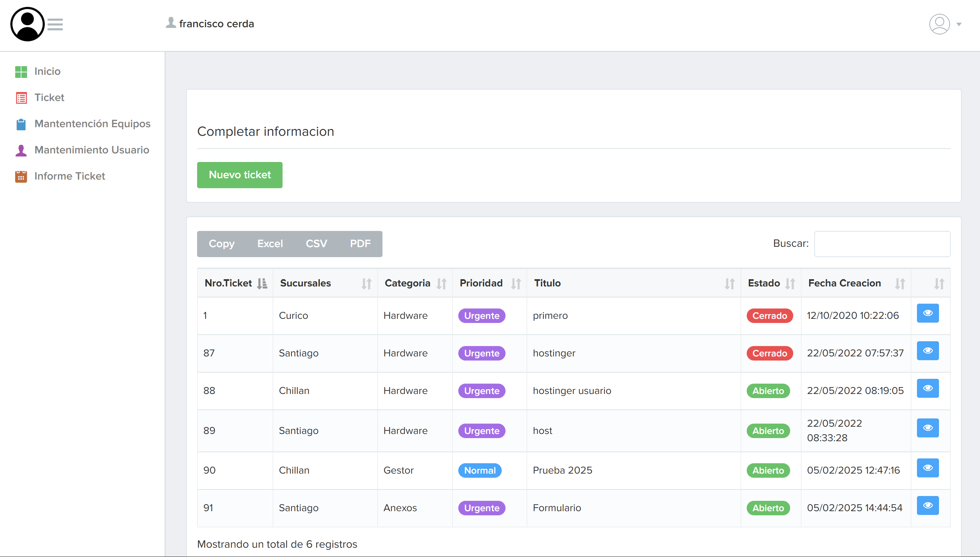Image resolution: width=980 pixels, height=557 pixels.
Task: Open Mantenimiento Usuario menu item
Action: click(92, 150)
